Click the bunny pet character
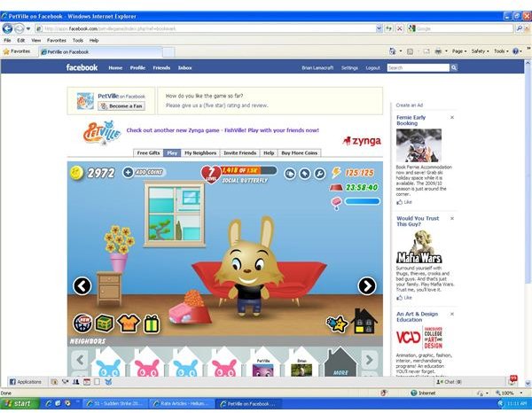 point(249,268)
